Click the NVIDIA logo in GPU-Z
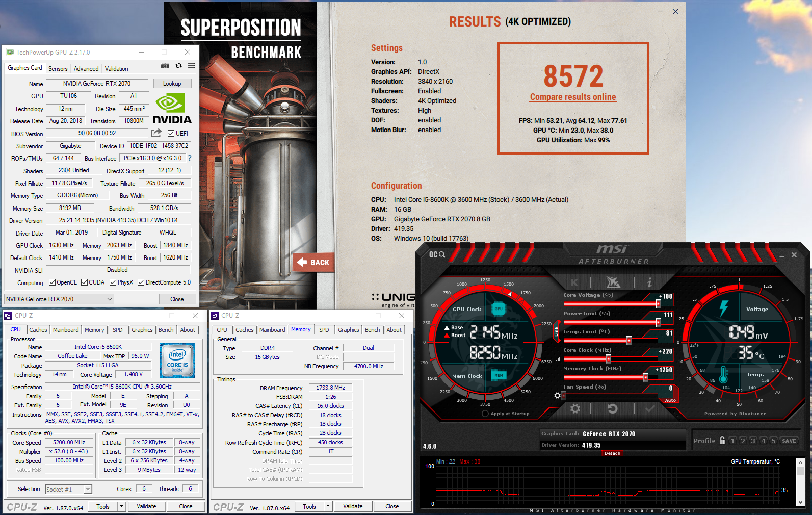Screen dimensions: 812x515 tap(172, 109)
